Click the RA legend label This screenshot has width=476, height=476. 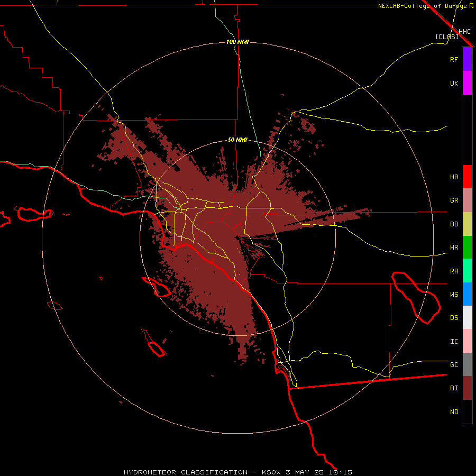point(454,271)
